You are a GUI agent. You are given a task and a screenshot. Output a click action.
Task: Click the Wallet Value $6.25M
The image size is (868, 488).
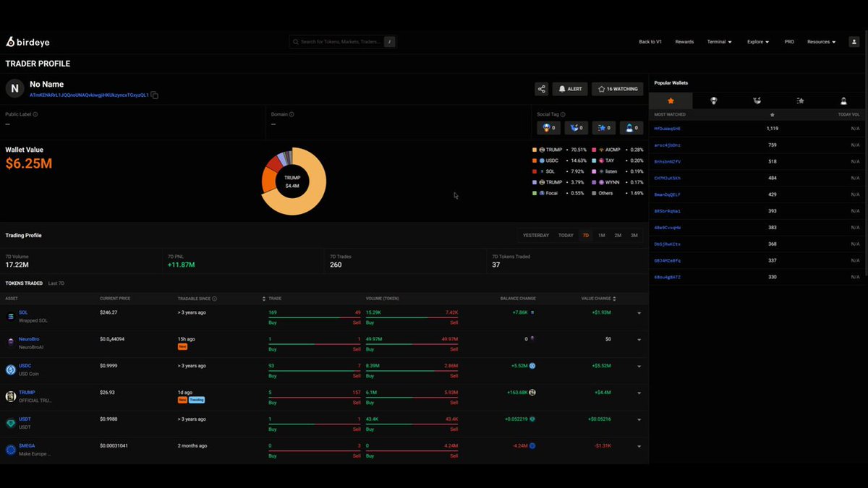tap(29, 164)
